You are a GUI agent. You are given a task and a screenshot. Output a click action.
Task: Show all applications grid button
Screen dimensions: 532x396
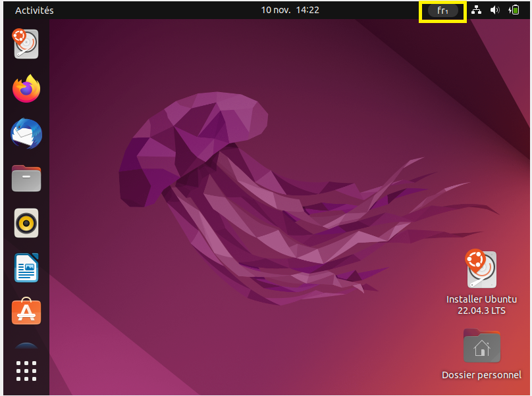pos(26,371)
